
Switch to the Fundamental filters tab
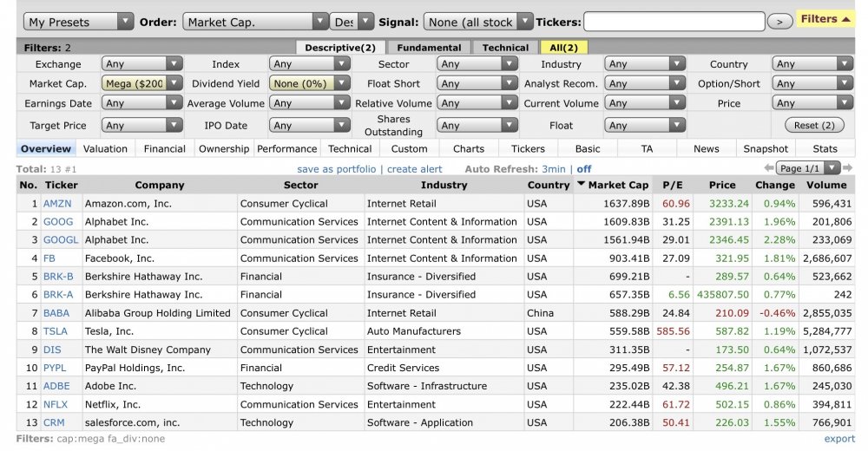point(430,48)
